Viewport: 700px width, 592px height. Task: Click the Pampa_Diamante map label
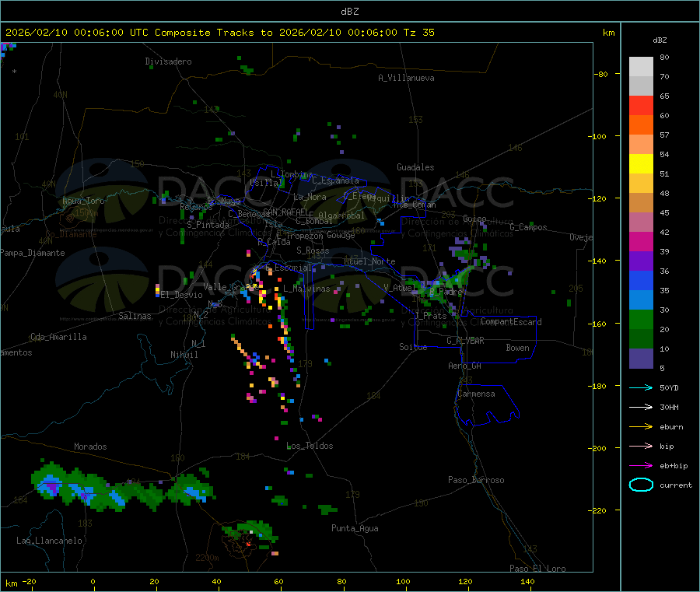(33, 253)
